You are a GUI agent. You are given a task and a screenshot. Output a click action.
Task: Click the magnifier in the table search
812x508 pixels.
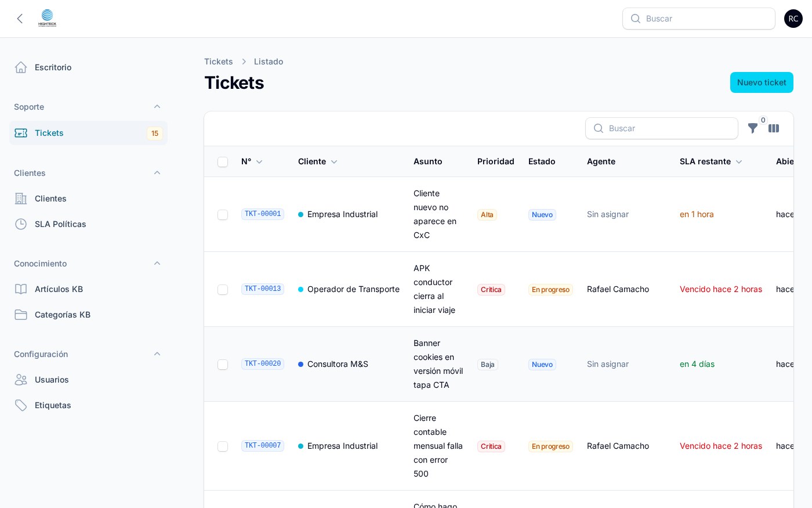pos(599,128)
